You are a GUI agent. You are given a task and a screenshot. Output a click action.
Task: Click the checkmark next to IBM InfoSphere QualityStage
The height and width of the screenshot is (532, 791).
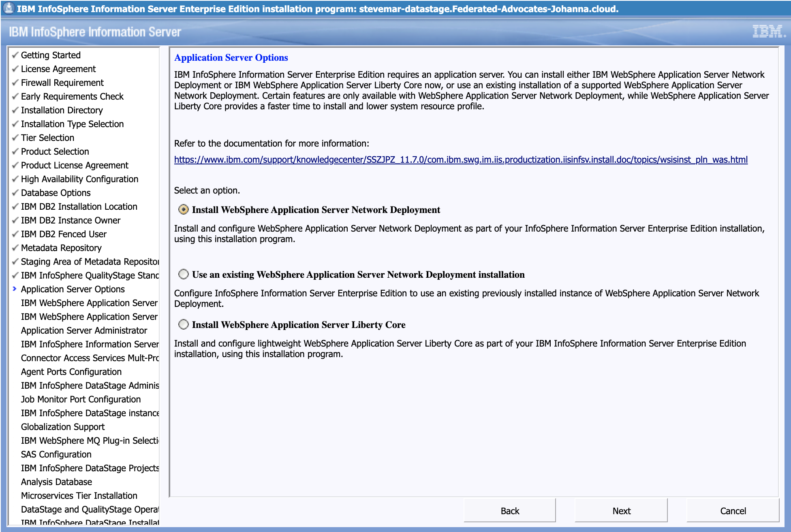click(x=15, y=275)
